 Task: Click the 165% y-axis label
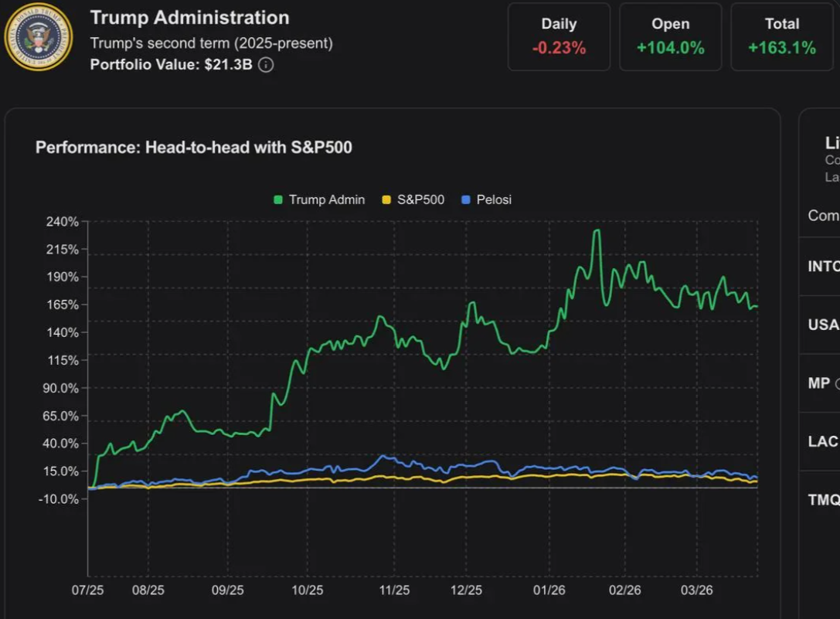[x=63, y=305]
